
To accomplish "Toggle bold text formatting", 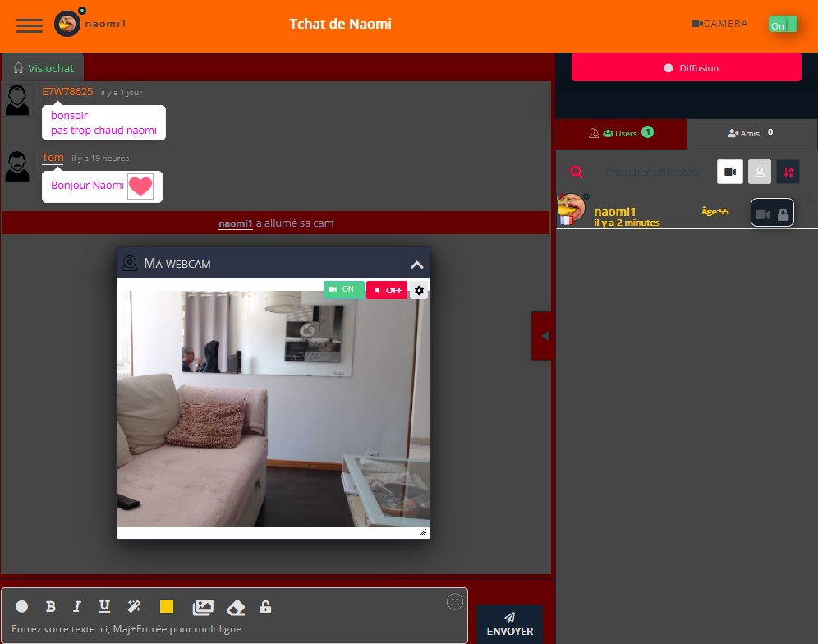I will [x=50, y=606].
